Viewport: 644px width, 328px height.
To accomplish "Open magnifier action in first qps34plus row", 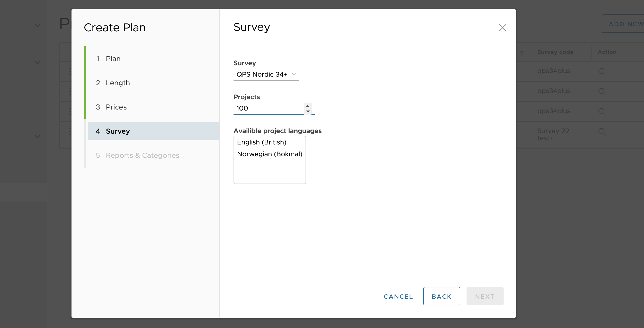I will pyautogui.click(x=602, y=71).
